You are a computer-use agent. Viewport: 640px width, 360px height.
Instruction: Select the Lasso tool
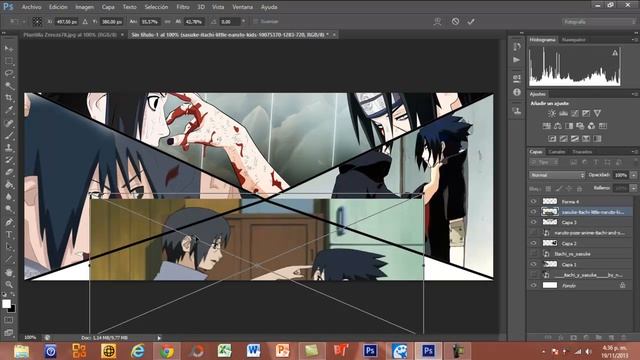tap(9, 73)
